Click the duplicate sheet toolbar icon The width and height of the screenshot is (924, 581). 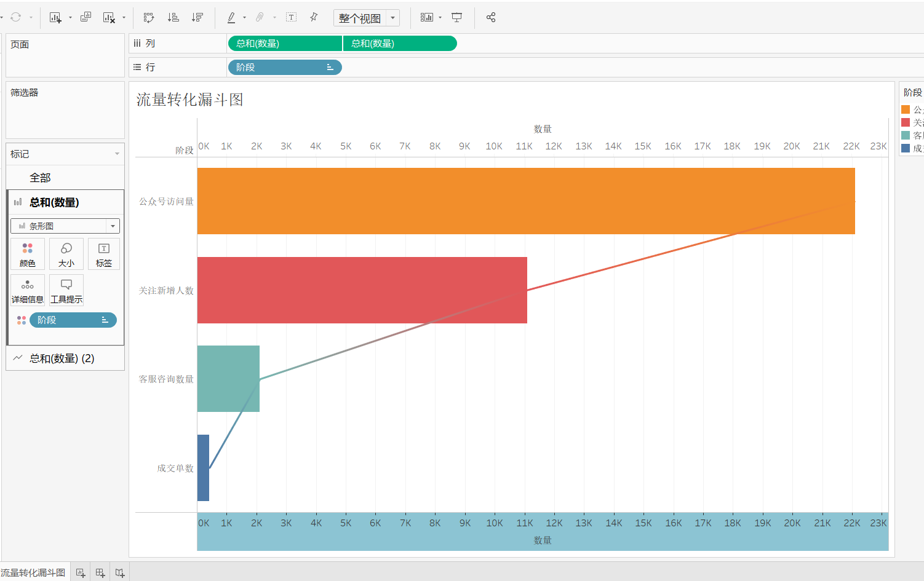pos(86,17)
